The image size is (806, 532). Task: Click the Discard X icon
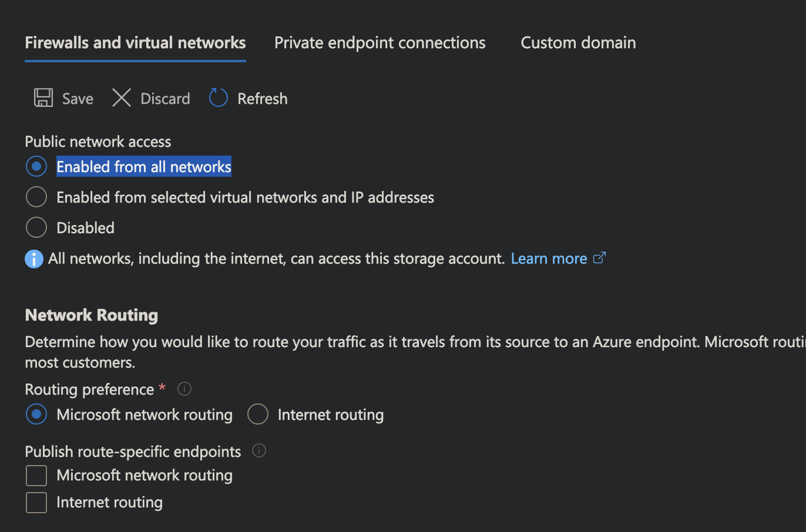click(122, 98)
